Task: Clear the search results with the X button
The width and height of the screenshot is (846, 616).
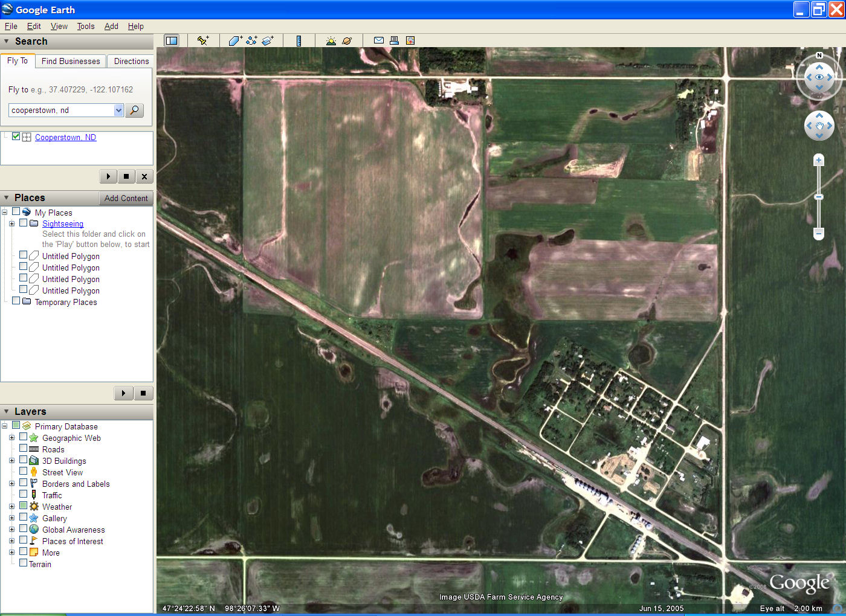Action: click(x=144, y=176)
